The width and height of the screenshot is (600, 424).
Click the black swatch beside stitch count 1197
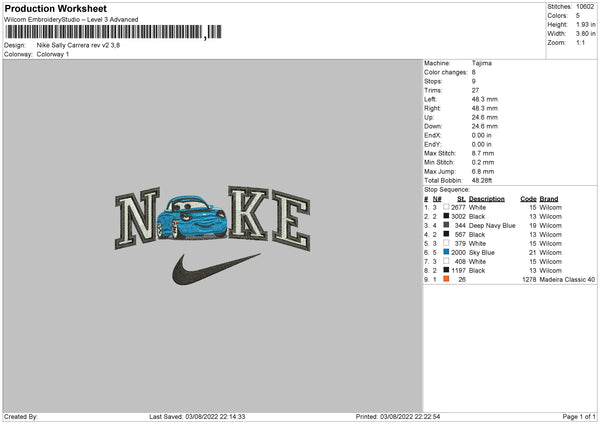(x=446, y=270)
